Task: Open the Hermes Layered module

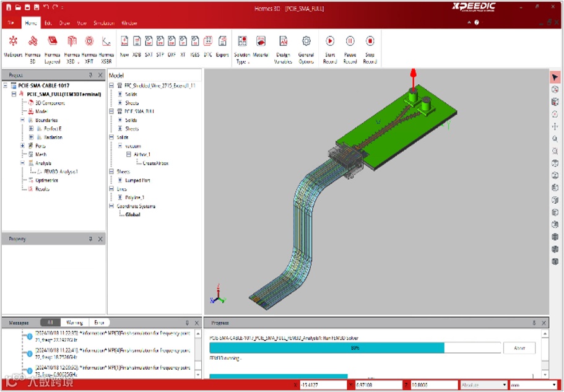Action: click(x=53, y=50)
